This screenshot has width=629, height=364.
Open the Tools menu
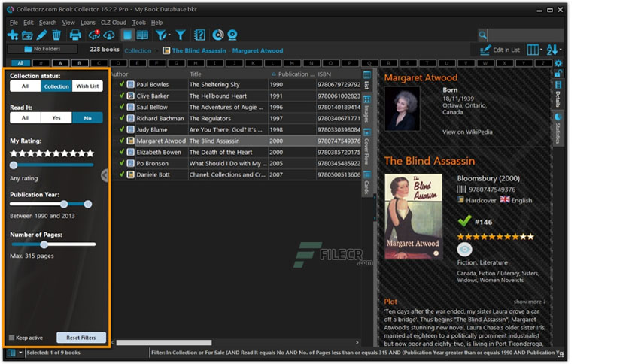[138, 23]
